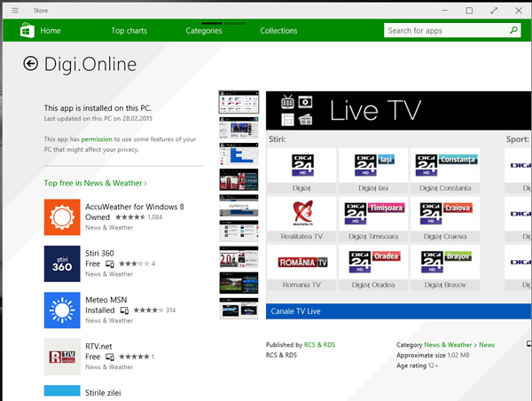Click the Age rating 12+ text

[418, 366]
